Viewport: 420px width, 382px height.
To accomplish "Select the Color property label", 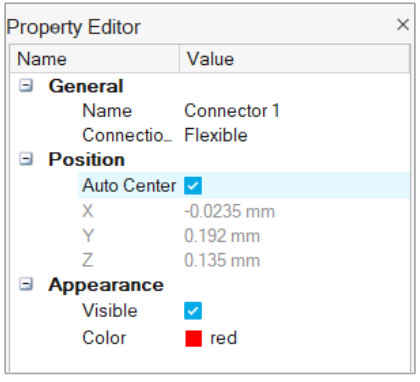I will (104, 338).
